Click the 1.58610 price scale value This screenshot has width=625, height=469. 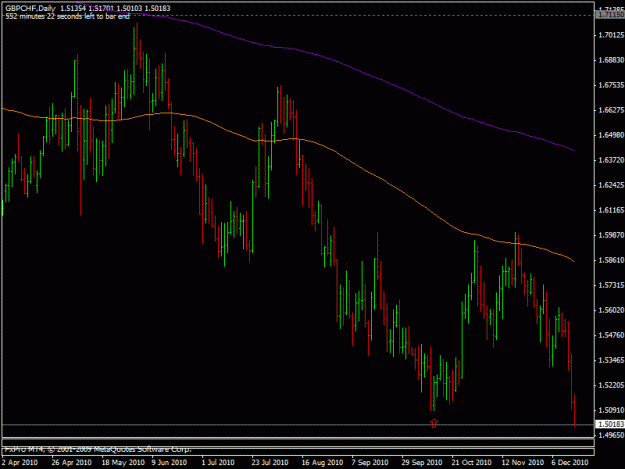[611, 260]
